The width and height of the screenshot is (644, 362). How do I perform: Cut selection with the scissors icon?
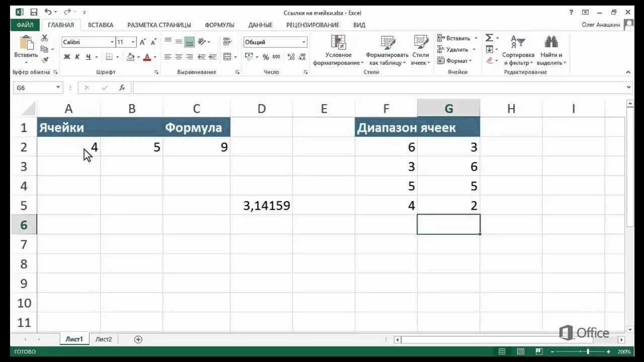tap(44, 38)
